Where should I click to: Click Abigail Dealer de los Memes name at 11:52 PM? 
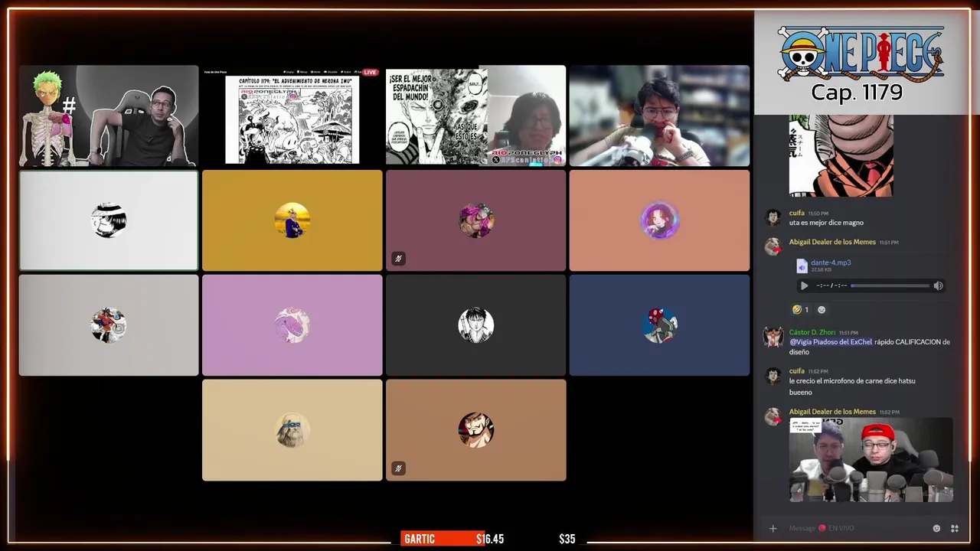tap(832, 412)
